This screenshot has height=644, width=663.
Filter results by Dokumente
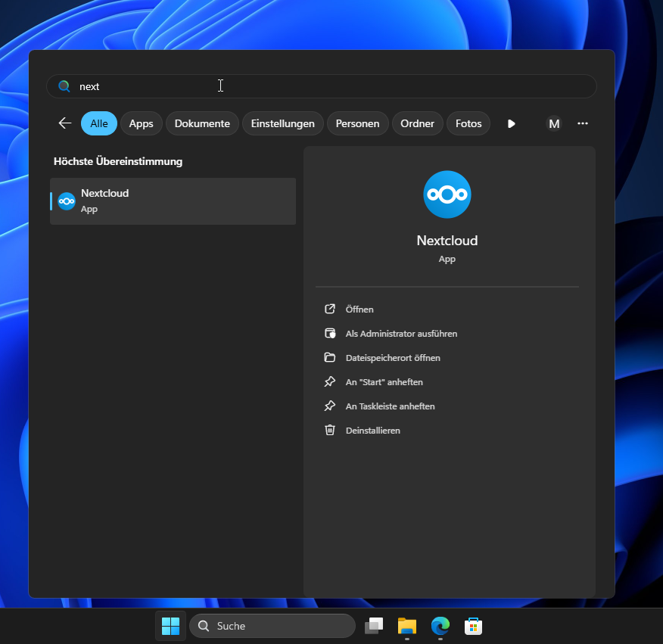click(202, 123)
